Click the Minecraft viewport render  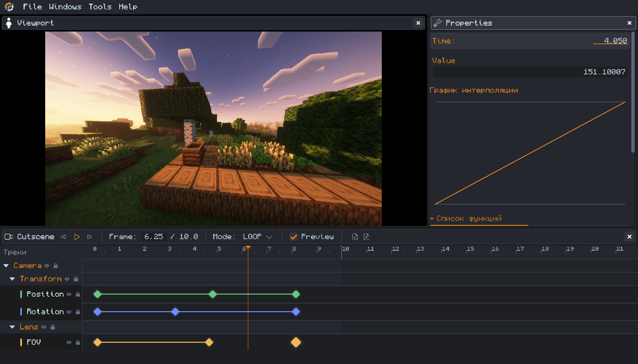[213, 129]
